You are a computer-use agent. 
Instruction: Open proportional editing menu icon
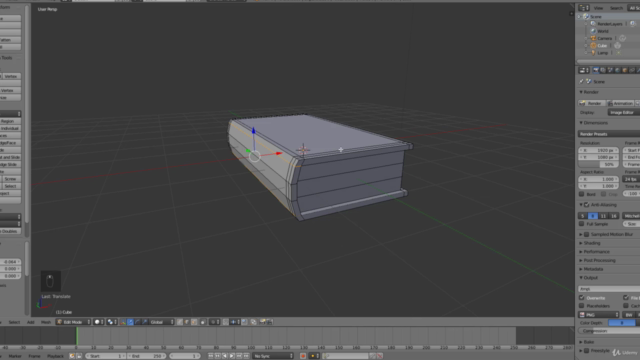coord(215,322)
